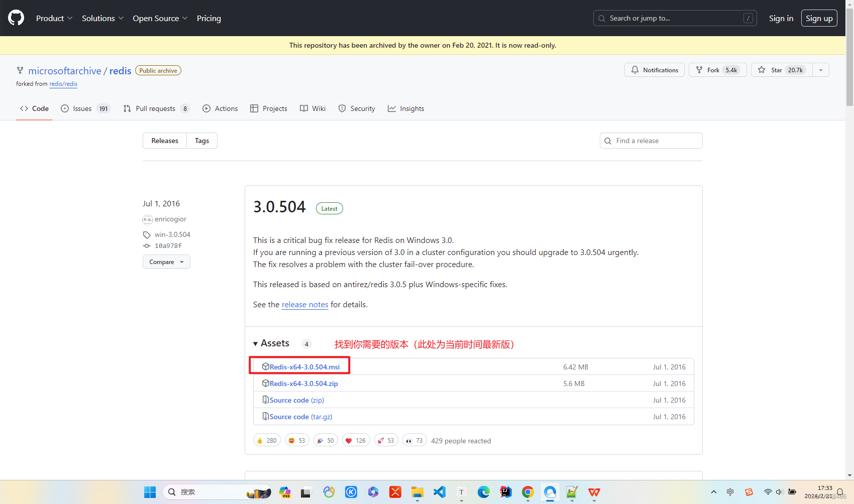Focus the Search or jump to field
The image size is (854, 504).
(x=675, y=18)
